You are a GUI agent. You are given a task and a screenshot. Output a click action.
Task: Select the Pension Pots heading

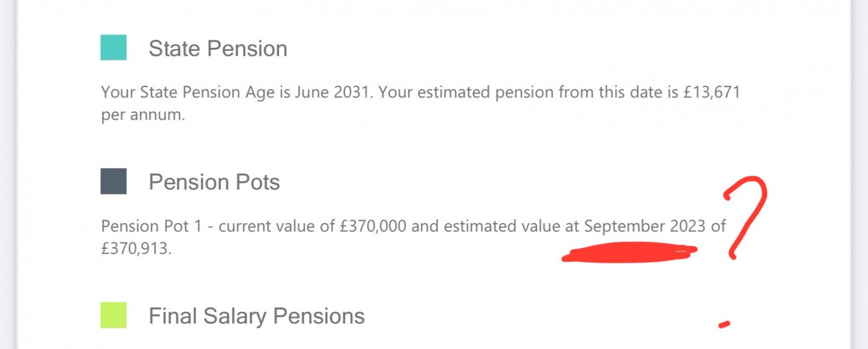[214, 182]
